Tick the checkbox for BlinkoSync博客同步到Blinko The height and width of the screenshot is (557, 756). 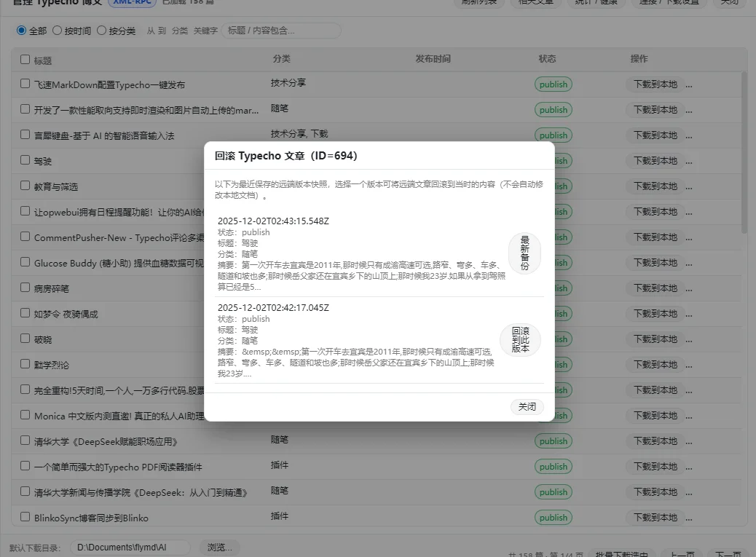pyautogui.click(x=25, y=517)
